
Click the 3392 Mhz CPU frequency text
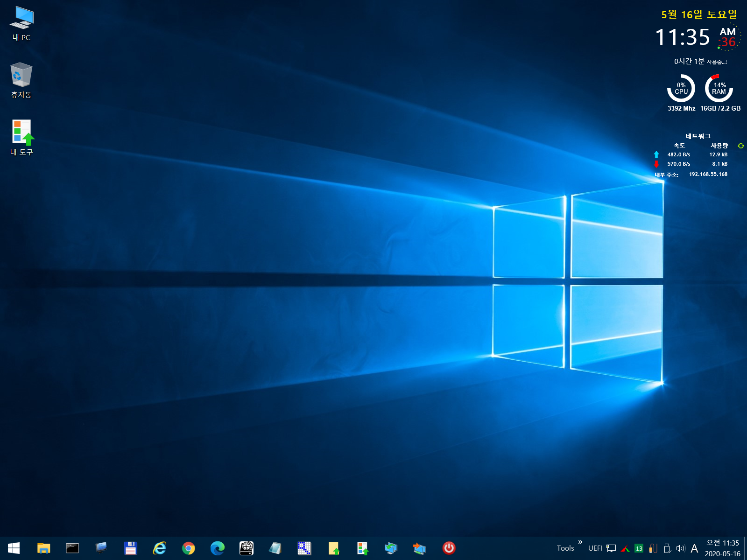click(x=681, y=108)
